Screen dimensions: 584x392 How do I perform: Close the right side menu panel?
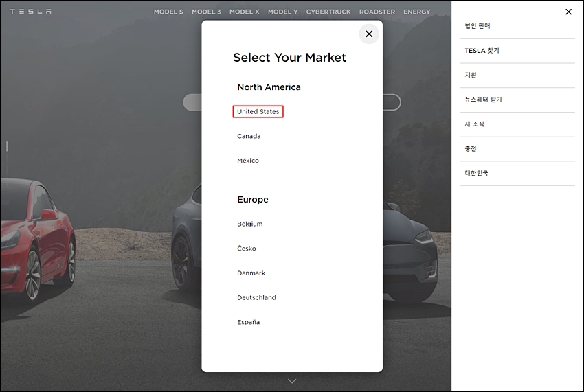(x=568, y=12)
